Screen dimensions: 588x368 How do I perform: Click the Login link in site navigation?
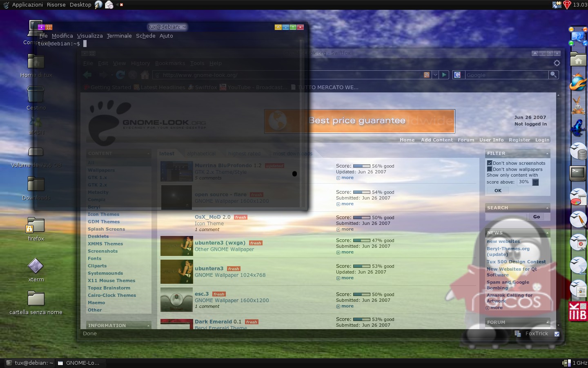(542, 140)
